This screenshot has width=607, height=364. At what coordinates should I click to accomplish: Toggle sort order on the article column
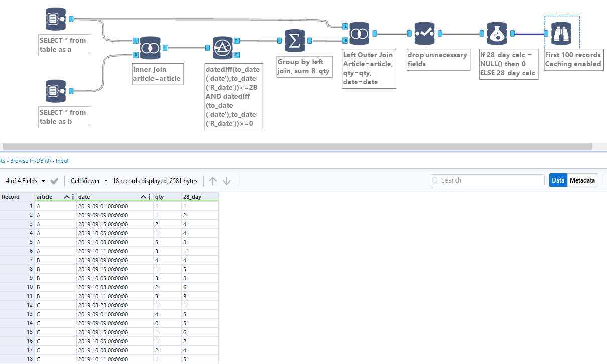click(66, 196)
